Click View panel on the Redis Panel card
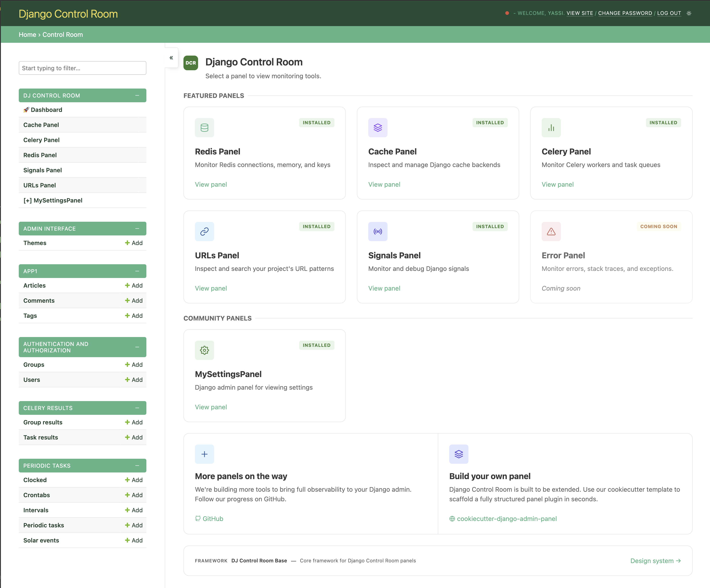 [x=211, y=185]
